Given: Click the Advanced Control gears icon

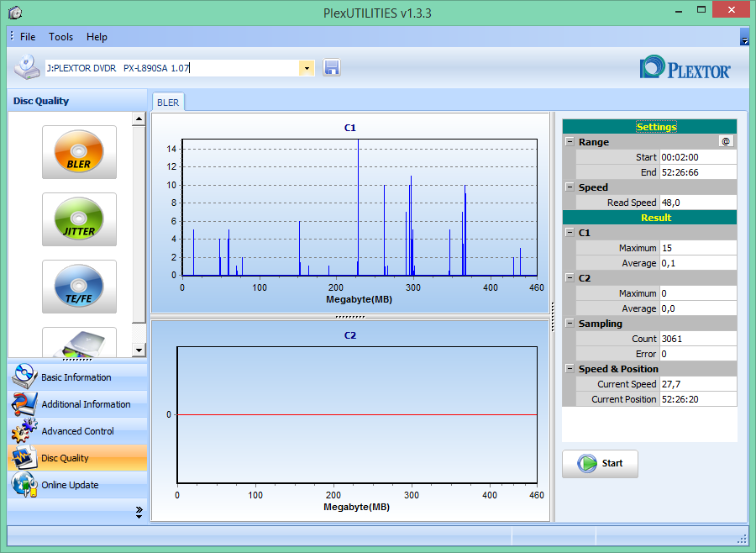Looking at the screenshot, I should 24,431.
